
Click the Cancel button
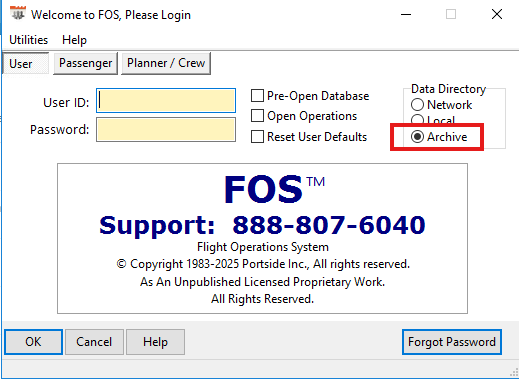click(x=94, y=342)
